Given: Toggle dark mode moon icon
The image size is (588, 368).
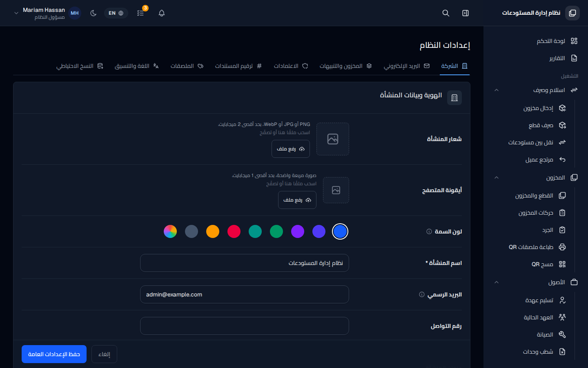Looking at the screenshot, I should 94,13.
